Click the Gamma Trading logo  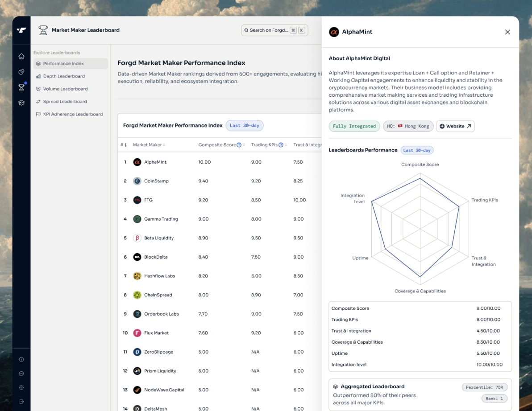tap(137, 219)
